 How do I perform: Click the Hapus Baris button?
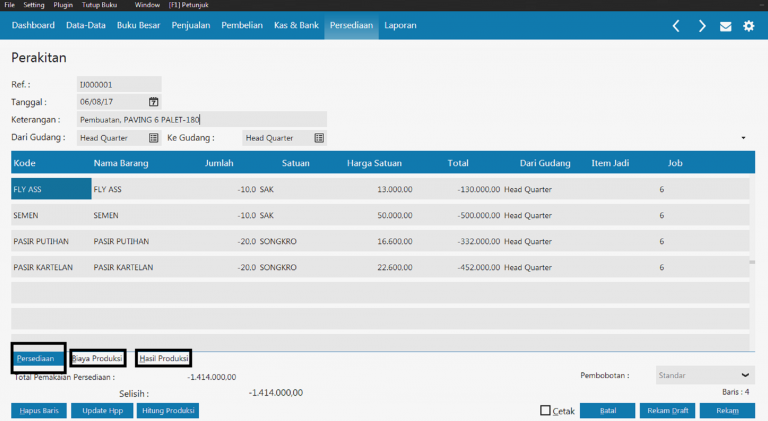39,410
